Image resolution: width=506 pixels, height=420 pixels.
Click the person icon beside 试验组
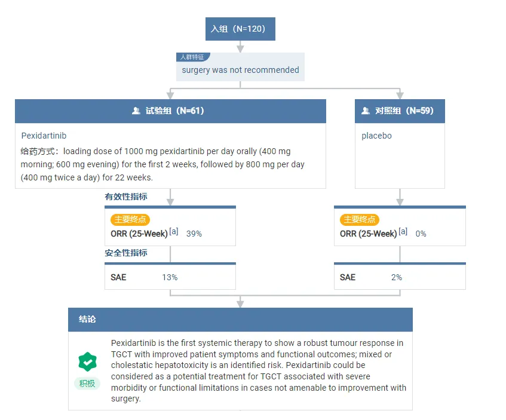click(x=136, y=111)
